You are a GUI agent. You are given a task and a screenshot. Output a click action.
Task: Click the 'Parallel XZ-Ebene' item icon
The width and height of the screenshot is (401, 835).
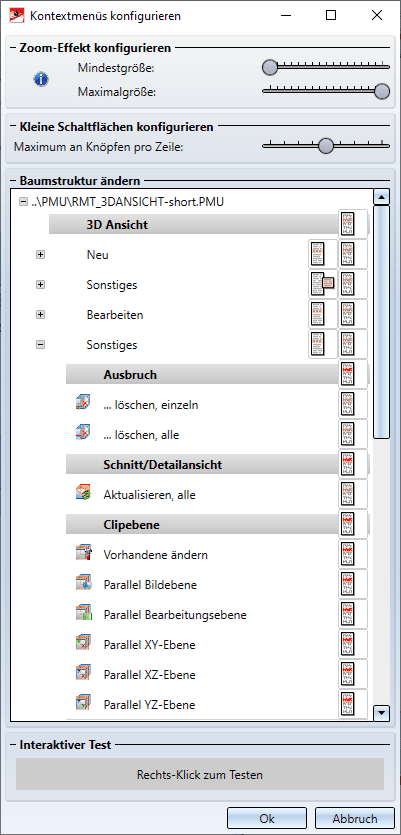click(84, 674)
